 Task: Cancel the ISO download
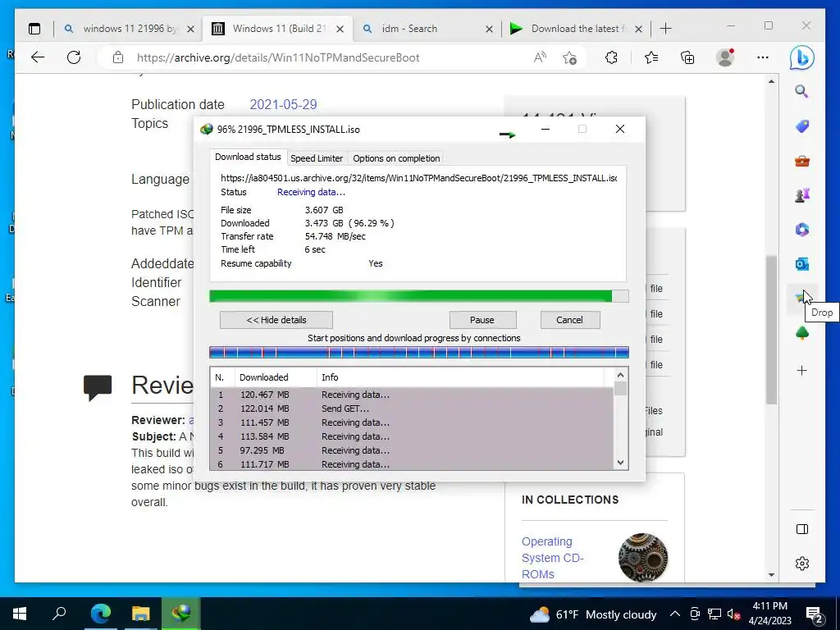569,320
